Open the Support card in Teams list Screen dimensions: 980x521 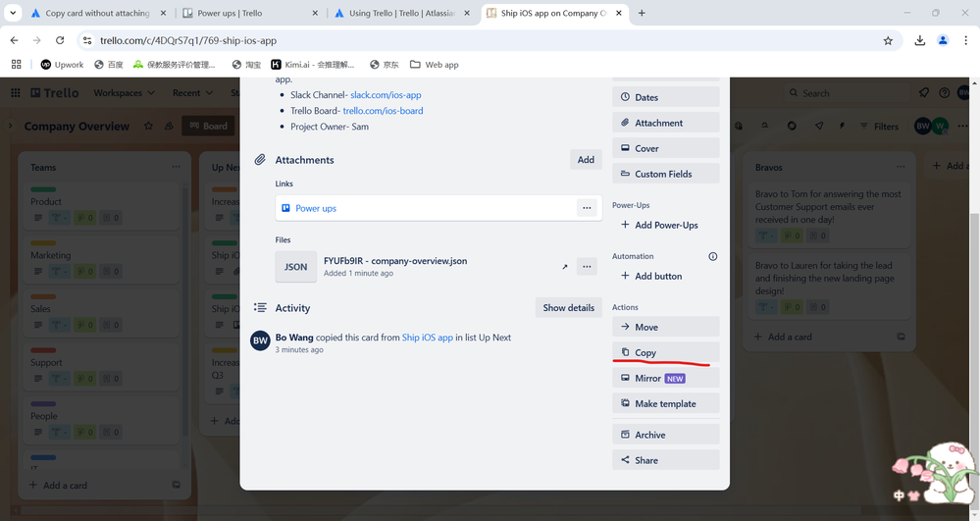click(102, 367)
